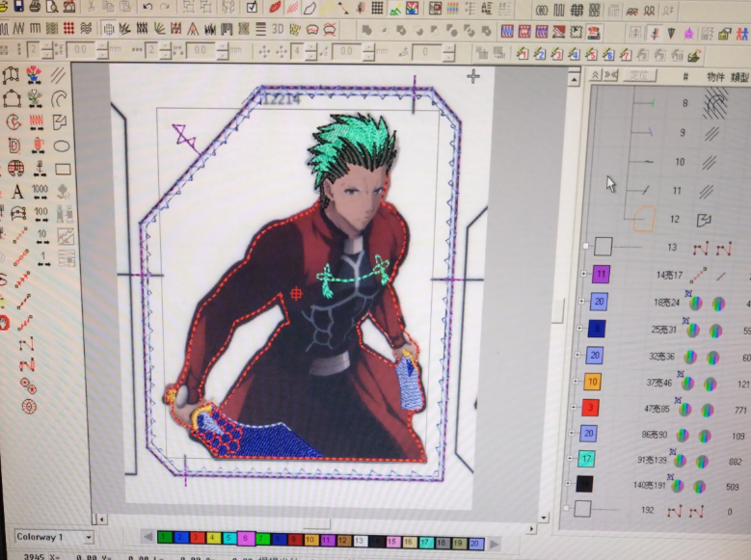The image size is (751, 560).
Task: Select the 3D stitch effect icon
Action: pyautogui.click(x=278, y=29)
